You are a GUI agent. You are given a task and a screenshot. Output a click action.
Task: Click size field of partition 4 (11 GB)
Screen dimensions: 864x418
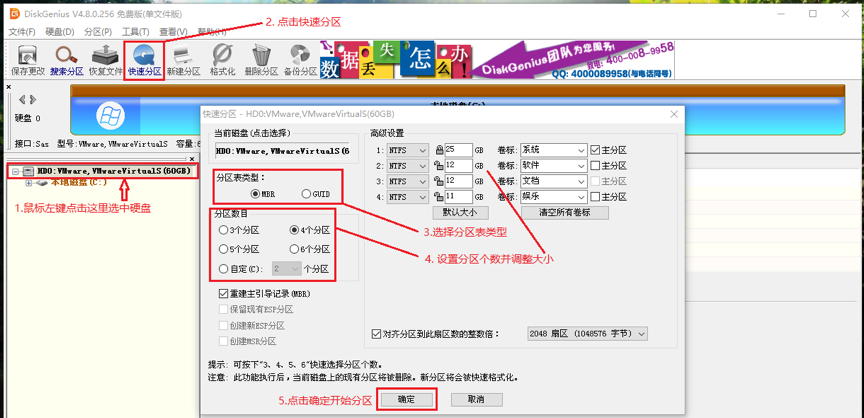pos(459,197)
